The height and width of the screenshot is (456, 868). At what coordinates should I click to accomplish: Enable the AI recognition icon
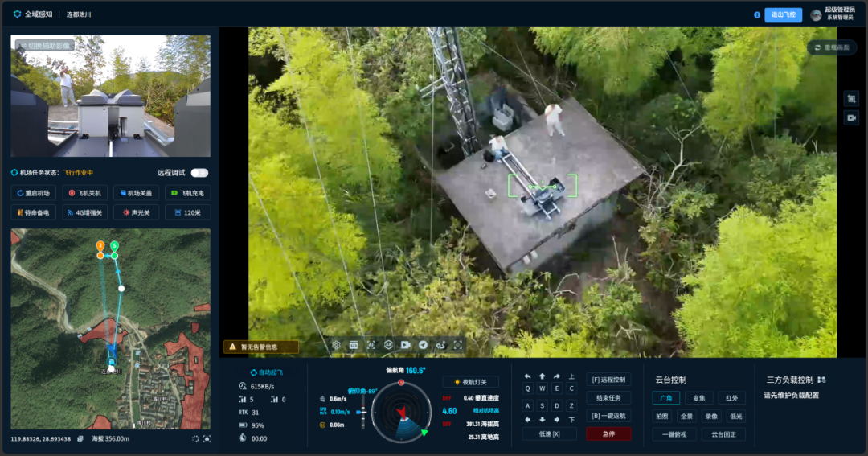[371, 345]
